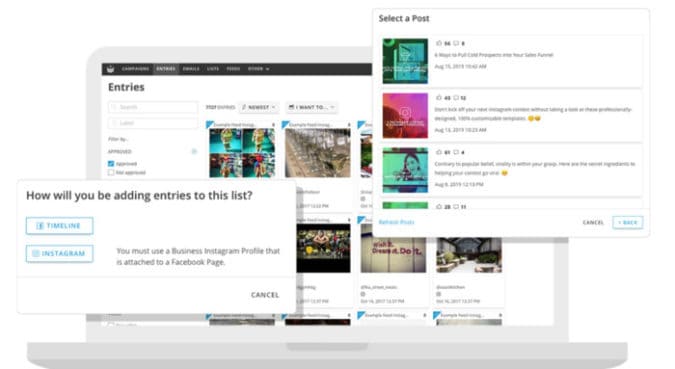Click the 'Aug 15, 2019 10:40 AM' post date

[x=460, y=66]
